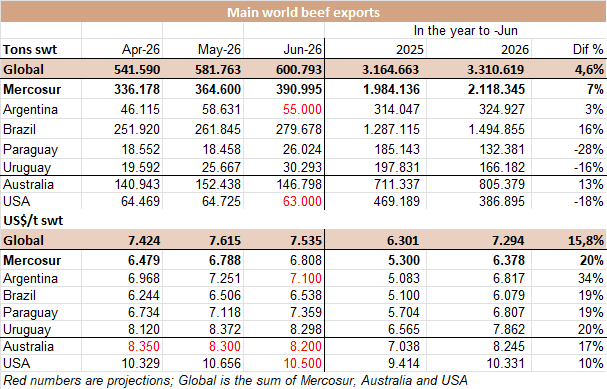This screenshot has height=389, width=607.
Task: Click Australia 2026 total 805.379
Action: (x=502, y=184)
